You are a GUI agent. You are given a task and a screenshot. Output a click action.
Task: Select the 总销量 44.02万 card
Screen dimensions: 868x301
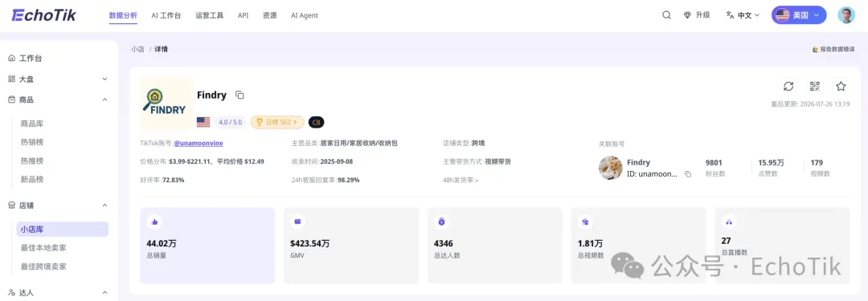click(207, 245)
